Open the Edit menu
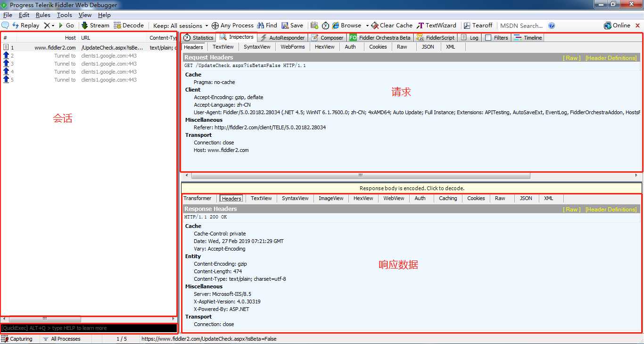The width and height of the screenshot is (644, 344). pyautogui.click(x=24, y=15)
